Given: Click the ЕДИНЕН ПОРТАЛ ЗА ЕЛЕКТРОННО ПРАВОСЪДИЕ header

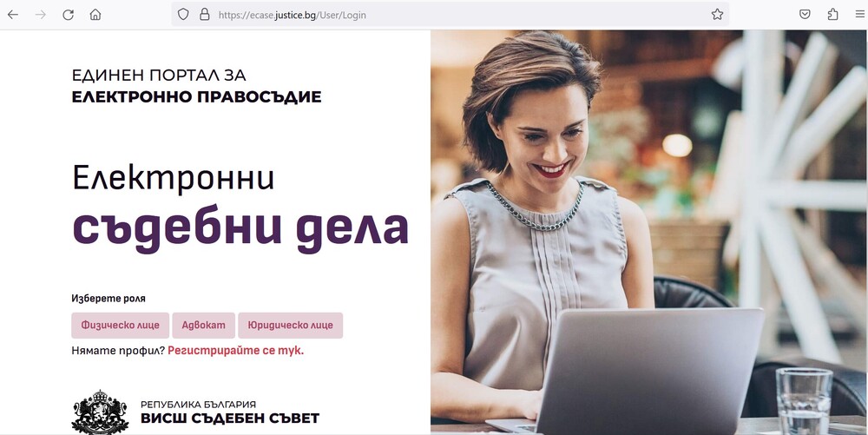Looking at the screenshot, I should coord(196,86).
